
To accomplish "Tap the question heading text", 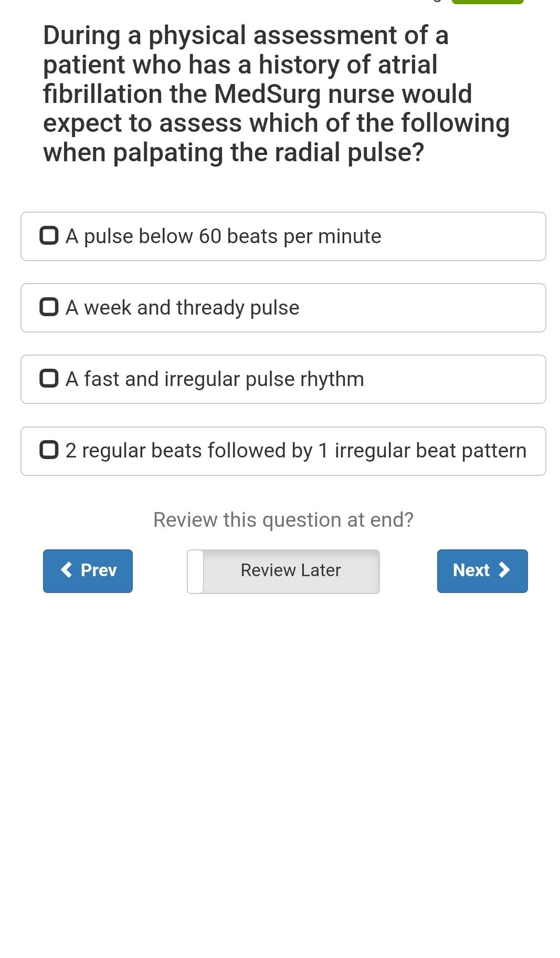I will (277, 93).
